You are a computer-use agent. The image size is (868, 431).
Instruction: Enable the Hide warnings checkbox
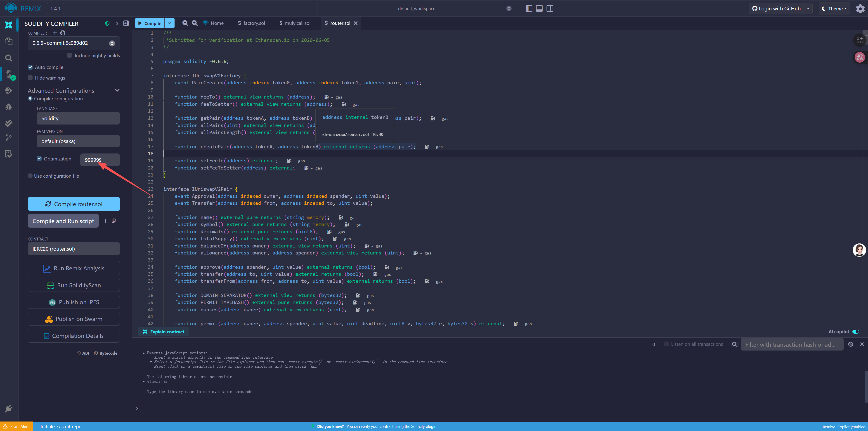30,78
